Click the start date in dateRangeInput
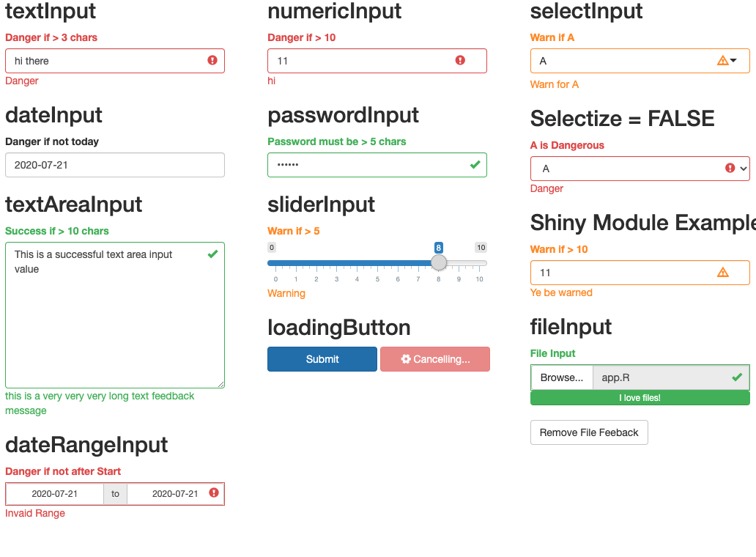This screenshot has height=557, width=756. pyautogui.click(x=54, y=494)
